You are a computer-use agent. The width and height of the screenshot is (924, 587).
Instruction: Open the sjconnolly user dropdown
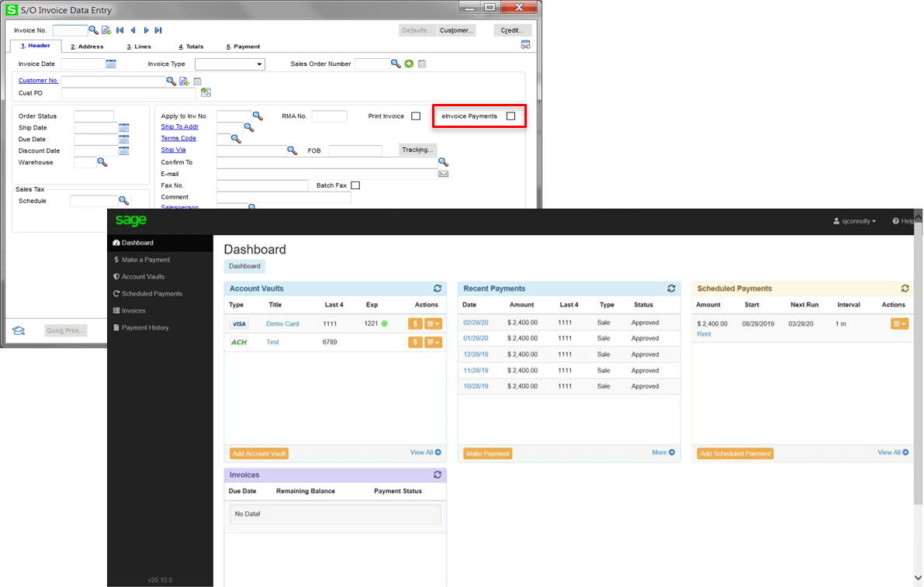click(x=854, y=221)
